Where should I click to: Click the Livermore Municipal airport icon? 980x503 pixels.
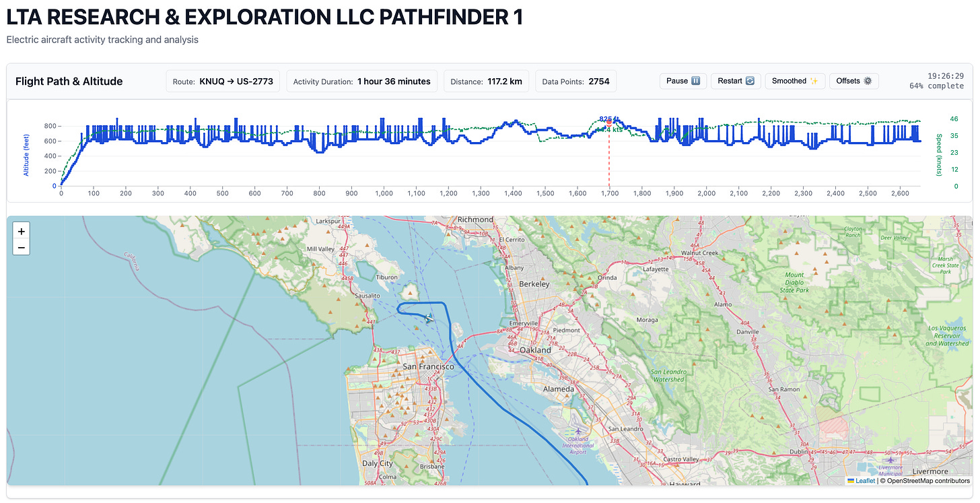(890, 460)
